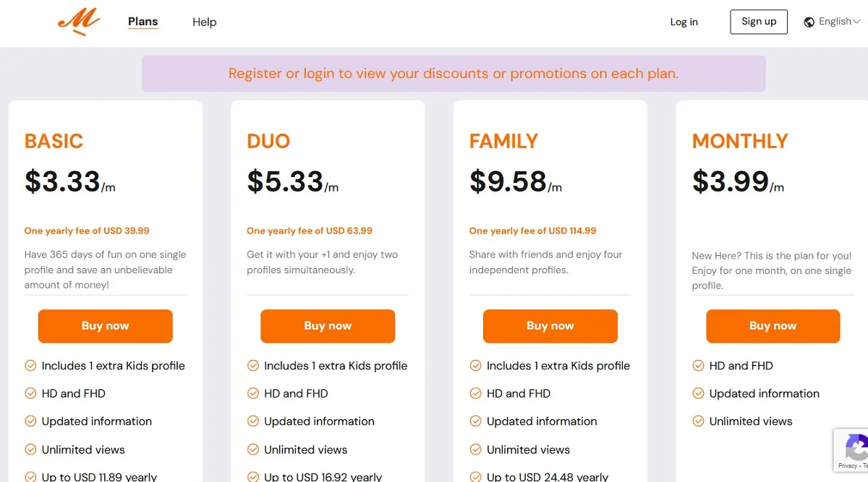
Task: Click BASIC Updated information checkmark icon
Action: [x=30, y=421]
